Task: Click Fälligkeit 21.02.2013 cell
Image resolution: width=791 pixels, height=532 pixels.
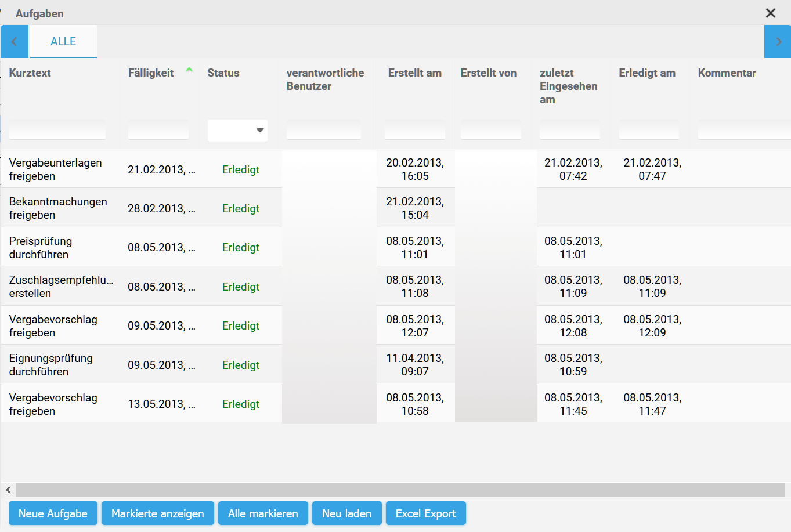Action: 161,169
